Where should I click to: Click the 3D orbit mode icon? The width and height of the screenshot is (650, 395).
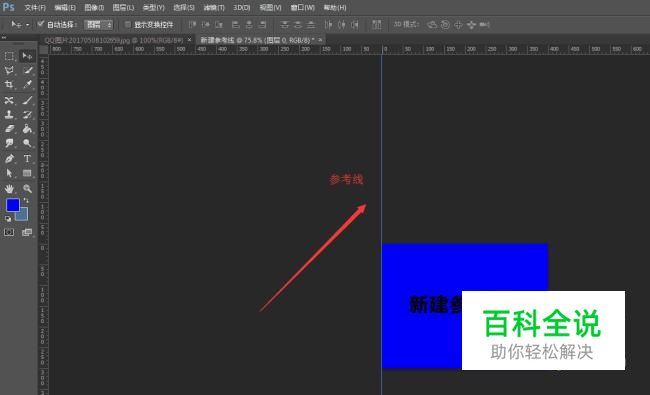coord(432,25)
